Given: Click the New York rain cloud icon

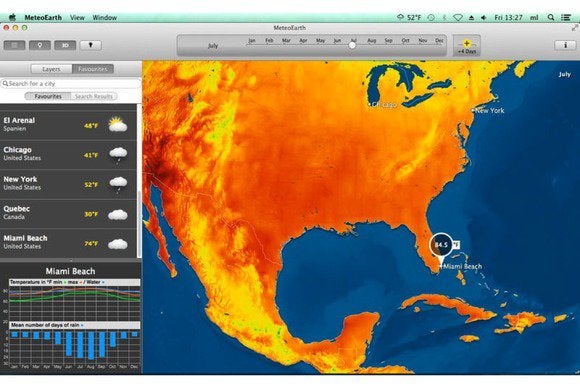Looking at the screenshot, I should 118,184.
